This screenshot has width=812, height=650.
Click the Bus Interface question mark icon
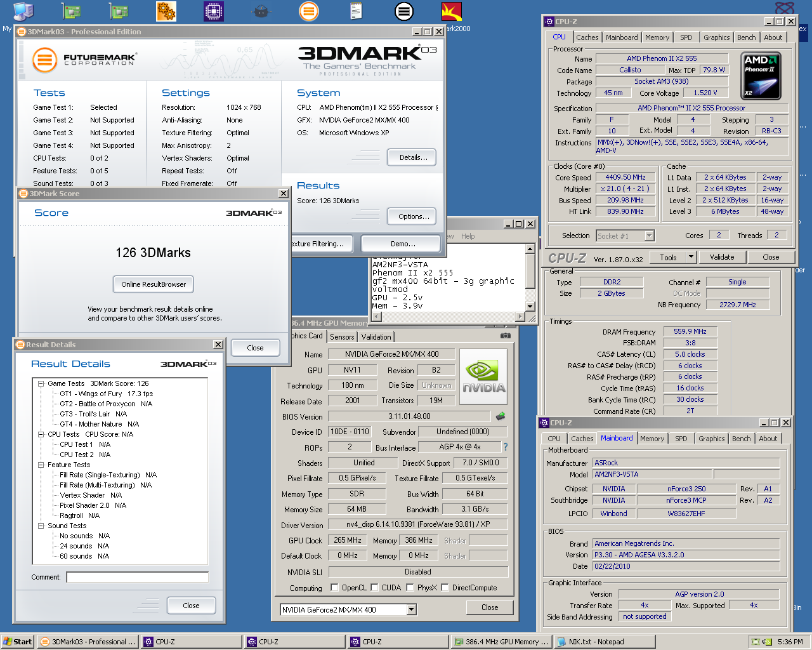pos(506,447)
